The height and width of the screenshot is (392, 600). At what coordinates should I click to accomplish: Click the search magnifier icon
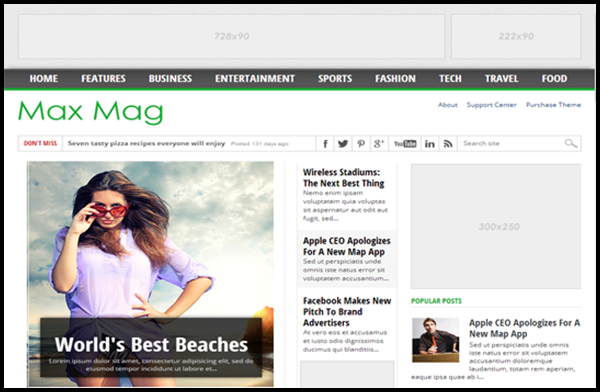[571, 144]
